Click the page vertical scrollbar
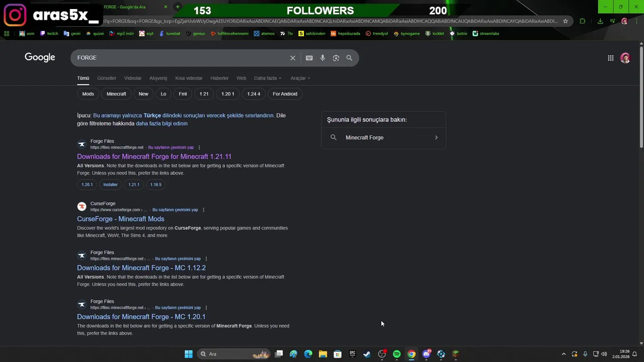 641,98
